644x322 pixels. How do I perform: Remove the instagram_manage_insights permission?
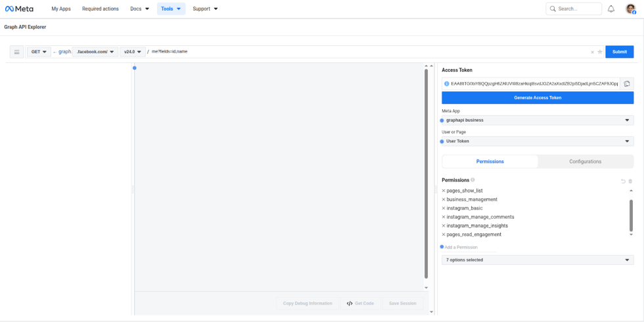pyautogui.click(x=444, y=226)
